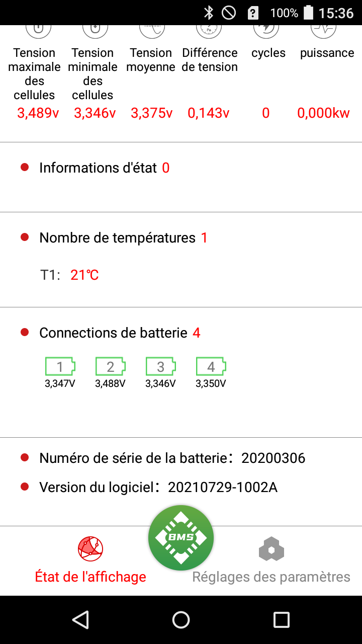Select battery cell 3 icon
Image resolution: width=362 pixels, height=644 pixels.
161,367
